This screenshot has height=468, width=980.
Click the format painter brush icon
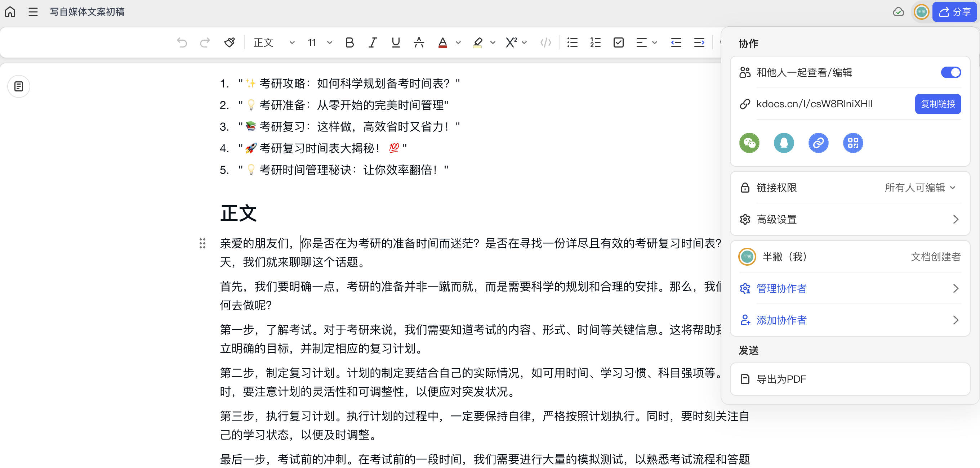coord(230,42)
